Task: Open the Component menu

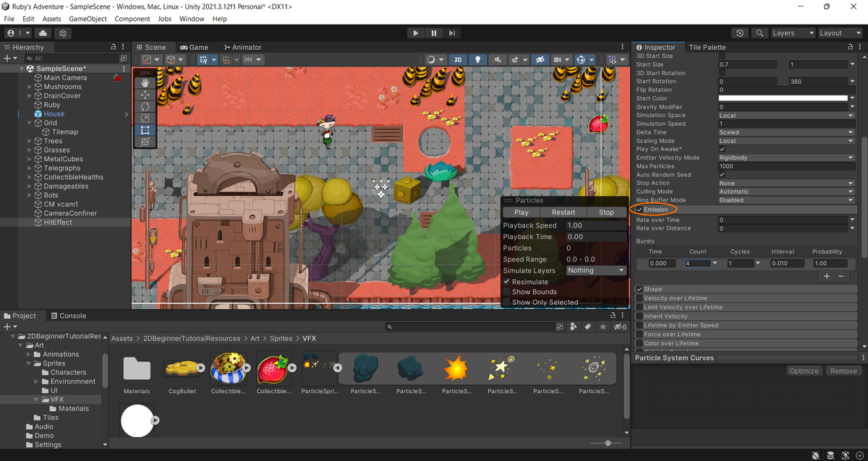Action: pyautogui.click(x=132, y=19)
